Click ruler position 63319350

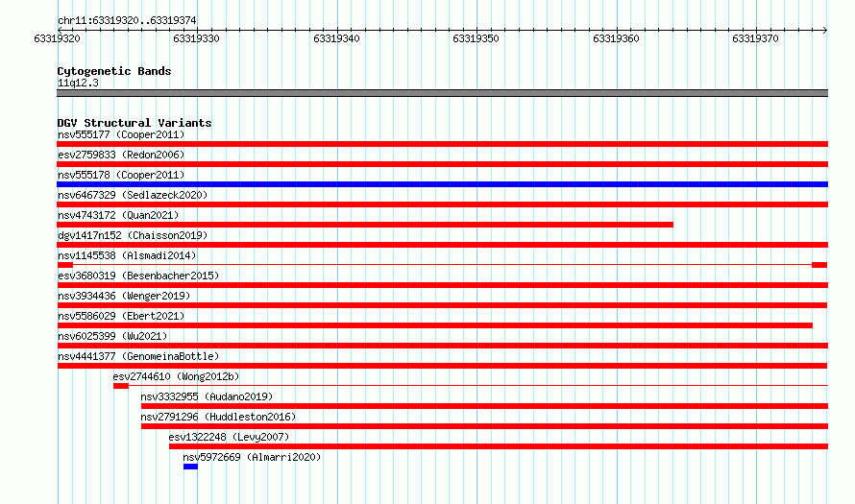point(476,38)
